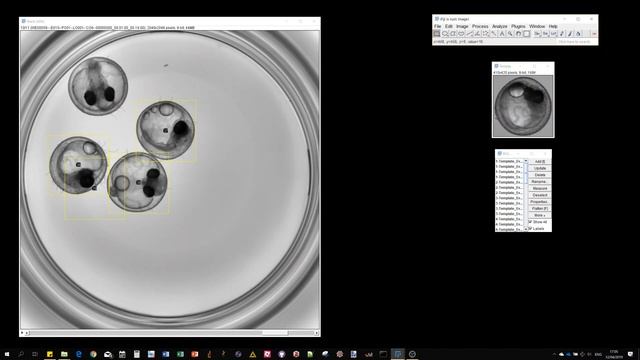This screenshot has width=640, height=360.
Task: Open the Color picker tool in Fiji
Action: pos(527,34)
